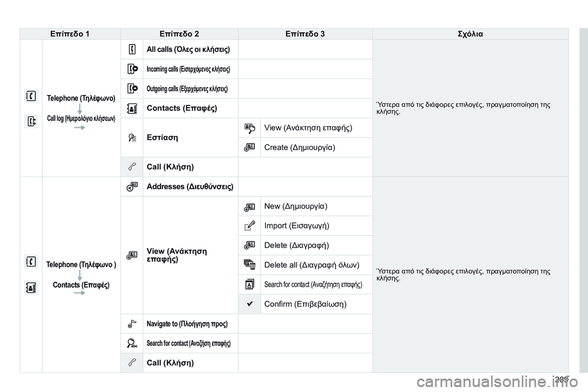Open the Contacts (Επαφές) icon in call log
Image resolution: width=588 pixels, height=392 pixels.
[x=132, y=108]
